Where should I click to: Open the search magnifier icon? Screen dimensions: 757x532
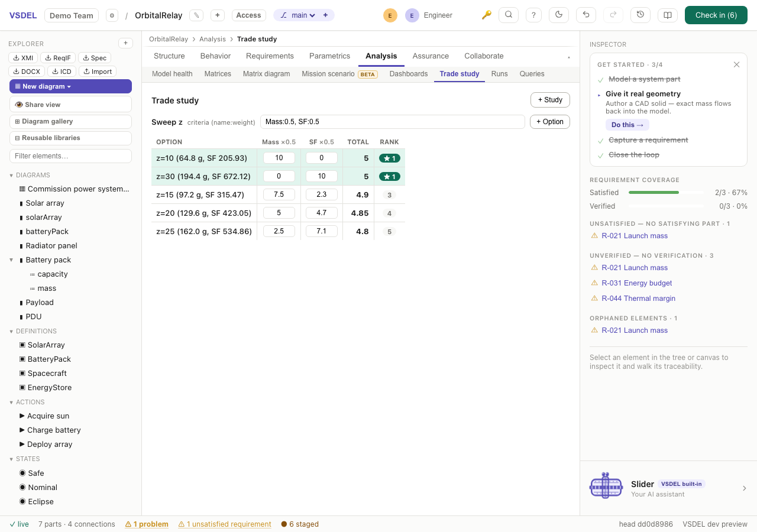[509, 15]
